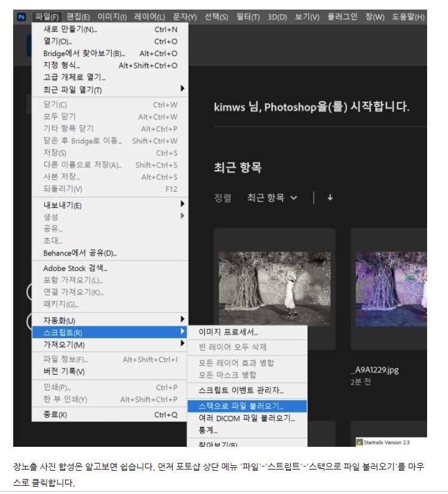Screen dimensions: 448x494
Task: Click the 최근 항목 section heading
Action: 238,167
